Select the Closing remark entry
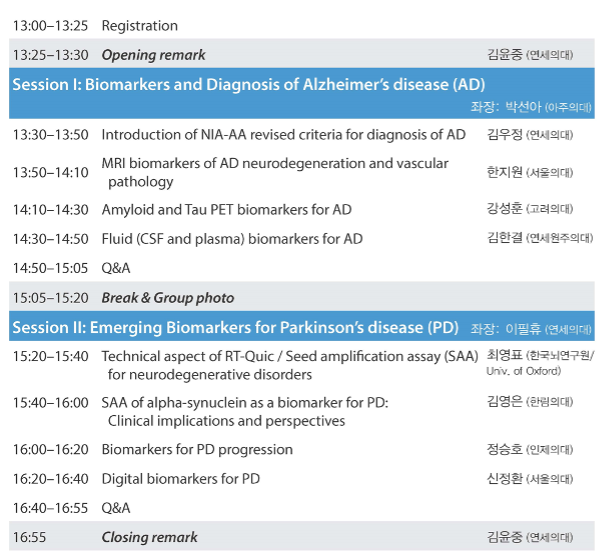This screenshot has width=604, height=560. pyautogui.click(x=149, y=538)
